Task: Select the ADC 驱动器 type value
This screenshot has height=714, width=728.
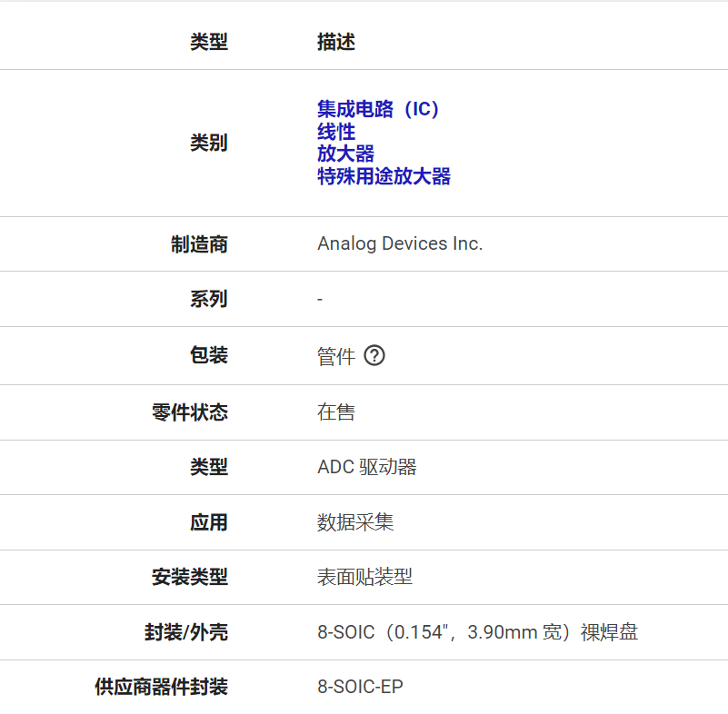Action: coord(367,467)
